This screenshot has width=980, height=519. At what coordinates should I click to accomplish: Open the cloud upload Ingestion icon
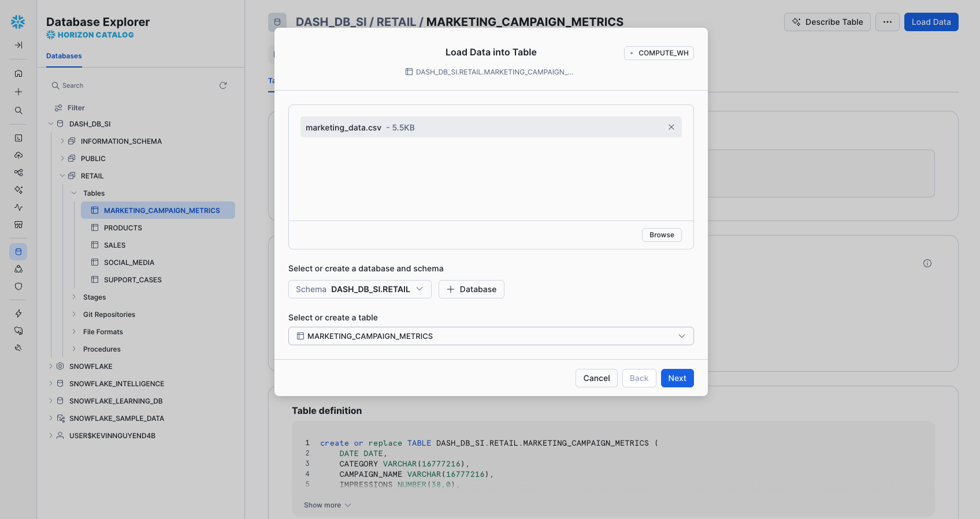coord(18,155)
